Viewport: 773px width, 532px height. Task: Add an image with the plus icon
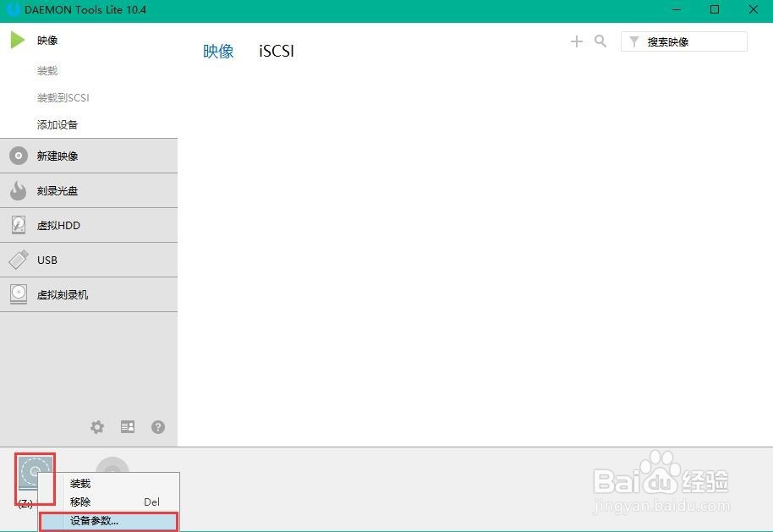pos(576,41)
